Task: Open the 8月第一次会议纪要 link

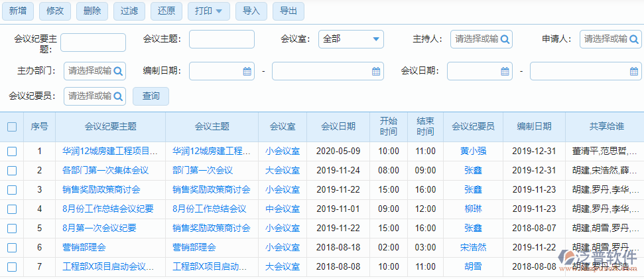Action: point(99,229)
